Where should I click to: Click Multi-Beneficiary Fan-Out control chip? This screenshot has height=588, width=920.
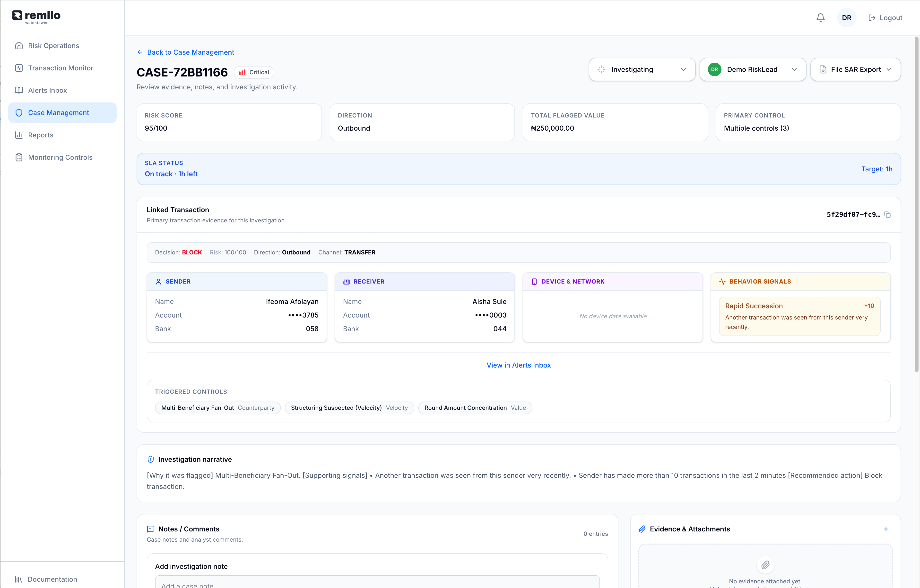click(217, 408)
